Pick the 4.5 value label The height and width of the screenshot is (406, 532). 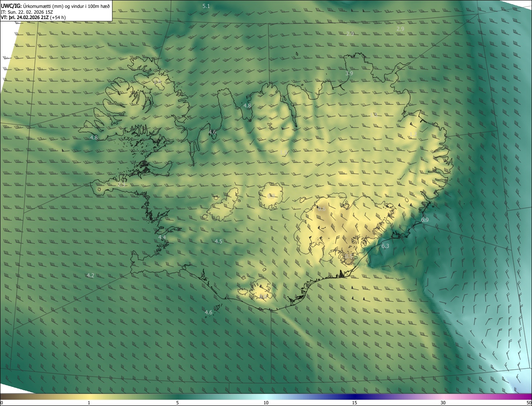pos(218,241)
